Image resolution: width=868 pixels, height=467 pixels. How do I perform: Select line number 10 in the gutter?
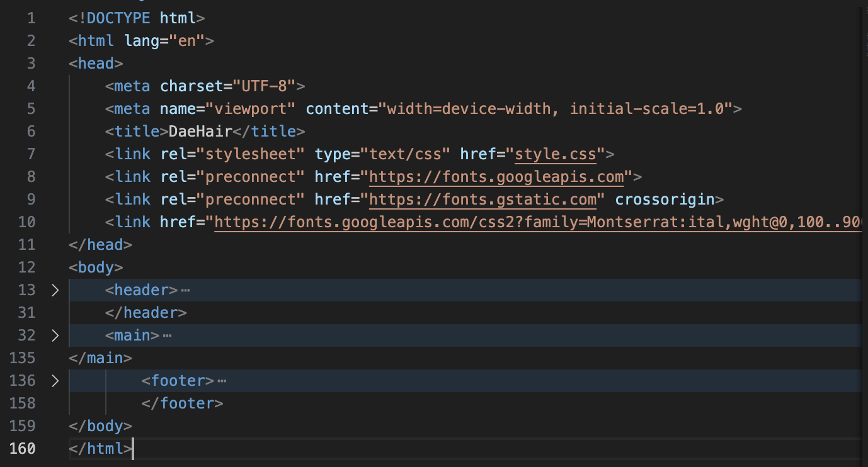tap(27, 222)
